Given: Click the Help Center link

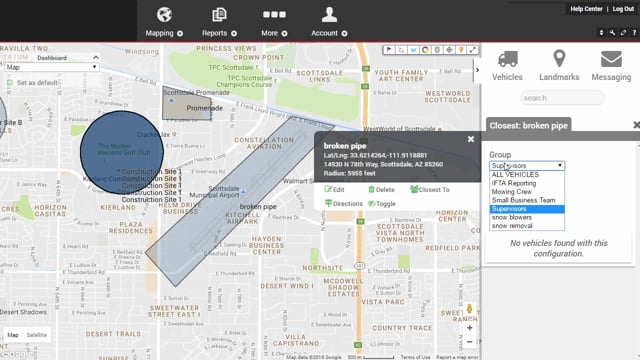Looking at the screenshot, I should point(586,9).
